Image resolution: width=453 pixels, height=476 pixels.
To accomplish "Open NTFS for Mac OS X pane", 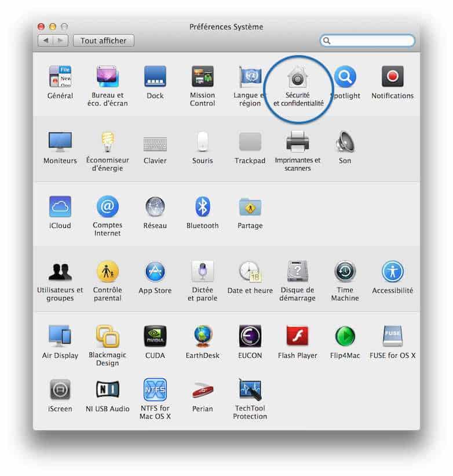I will click(x=155, y=390).
